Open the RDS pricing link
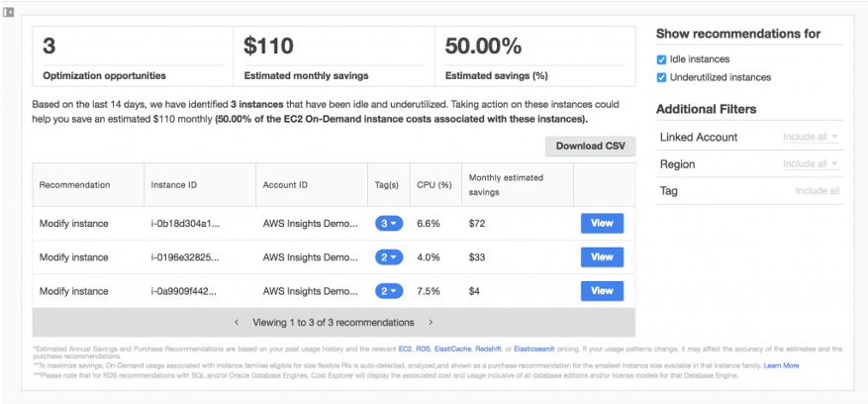Image resolution: width=868 pixels, height=404 pixels. 423,350
